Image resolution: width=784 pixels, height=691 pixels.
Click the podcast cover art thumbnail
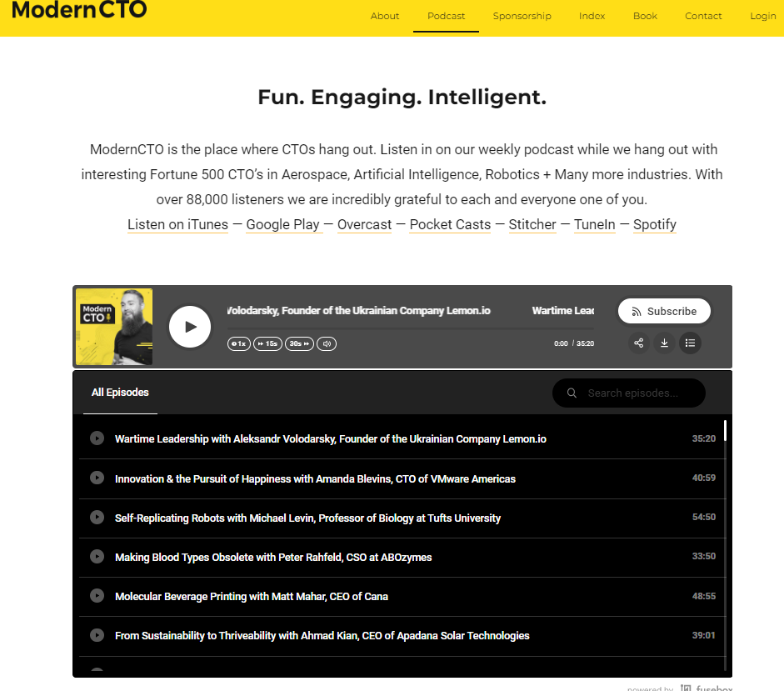pos(114,327)
